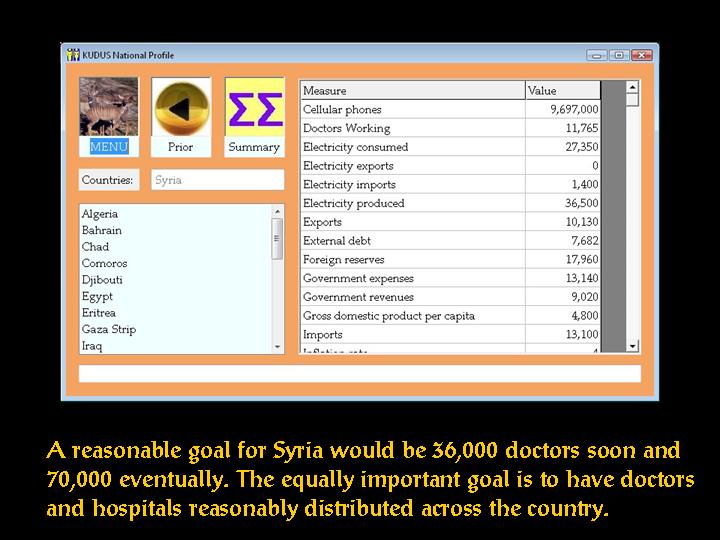Select the External debt measure row
720x540 pixels.
pos(412,241)
